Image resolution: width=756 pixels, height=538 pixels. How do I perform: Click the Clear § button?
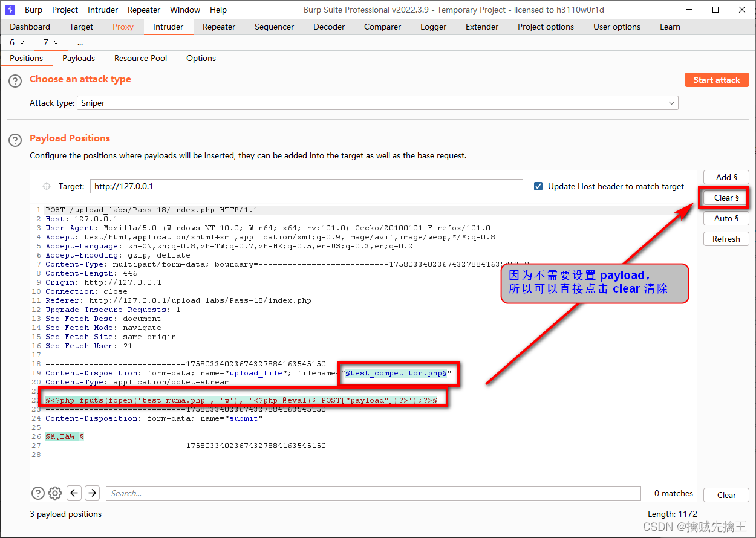point(726,198)
